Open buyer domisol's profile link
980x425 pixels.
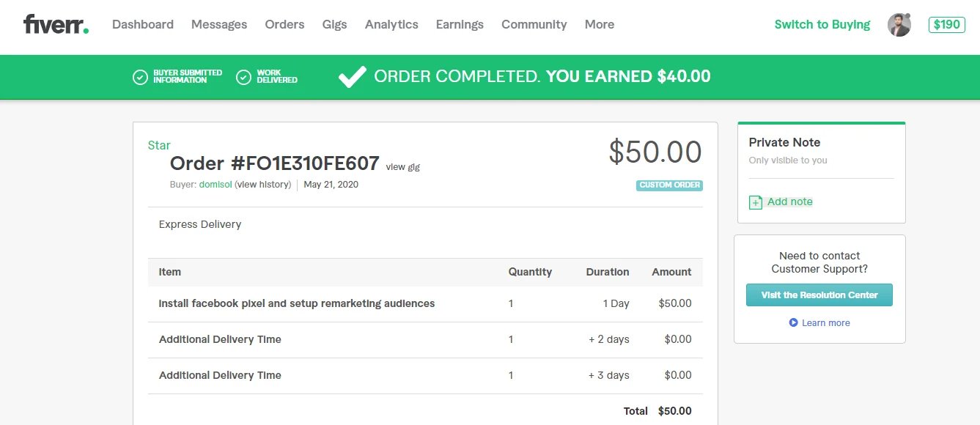click(x=215, y=185)
